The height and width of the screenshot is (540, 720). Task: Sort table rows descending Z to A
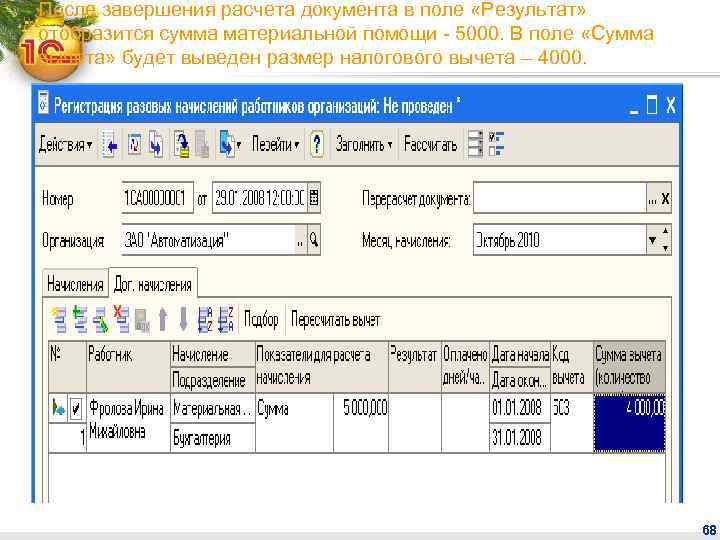tap(226, 320)
